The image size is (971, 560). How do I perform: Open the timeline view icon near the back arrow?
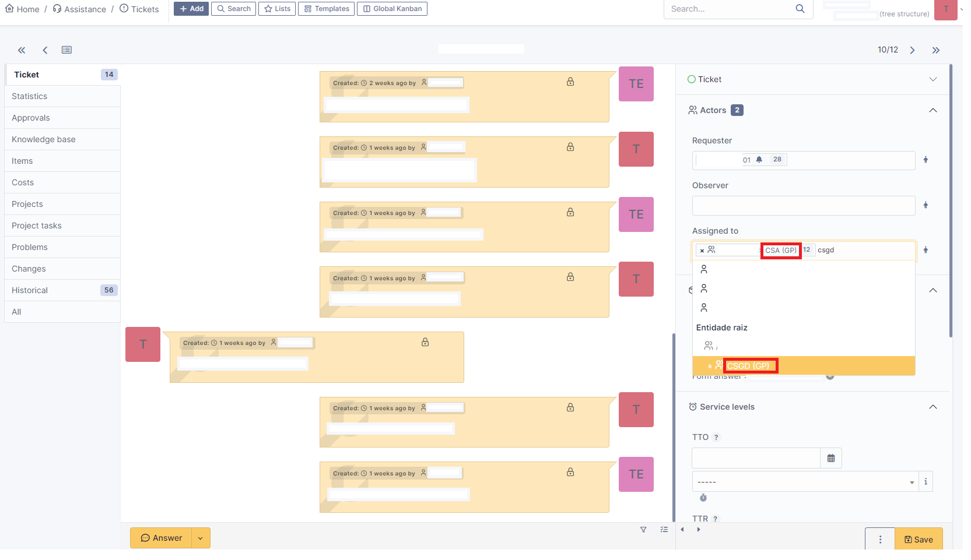point(66,50)
